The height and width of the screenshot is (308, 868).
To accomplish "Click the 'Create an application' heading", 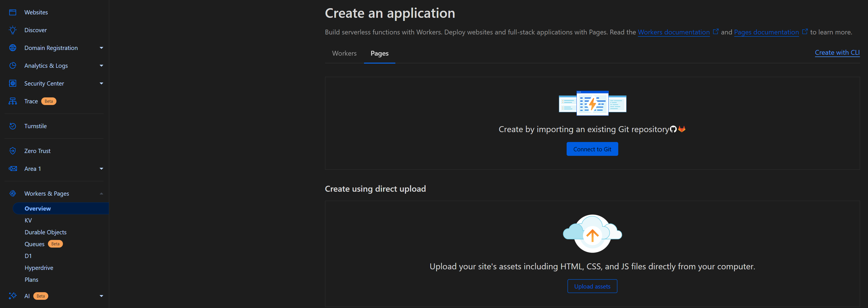I will point(390,13).
